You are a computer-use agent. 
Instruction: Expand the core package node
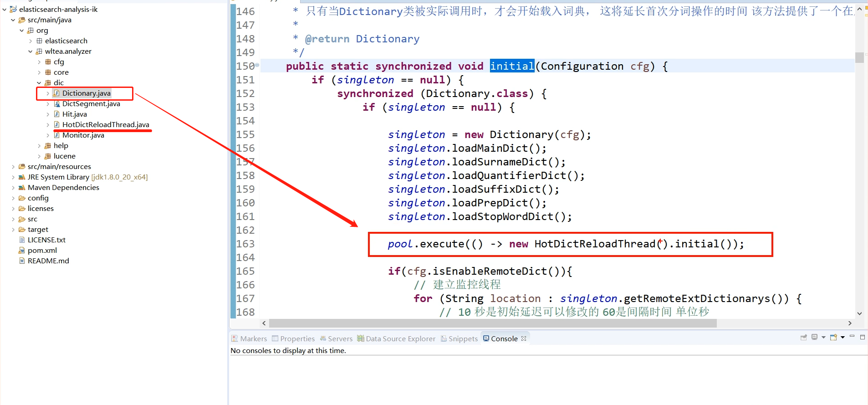(39, 72)
